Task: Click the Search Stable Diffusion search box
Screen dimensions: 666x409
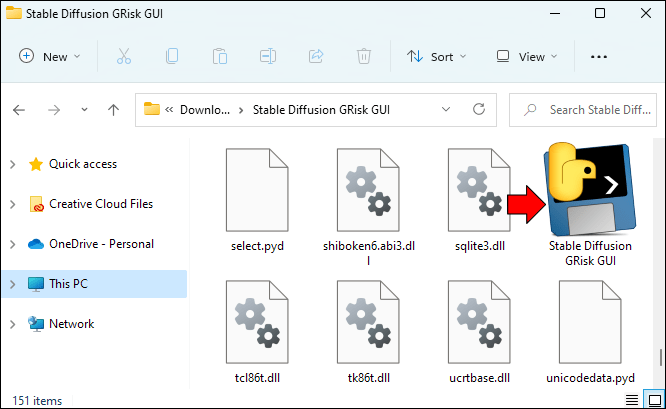Action: point(583,110)
